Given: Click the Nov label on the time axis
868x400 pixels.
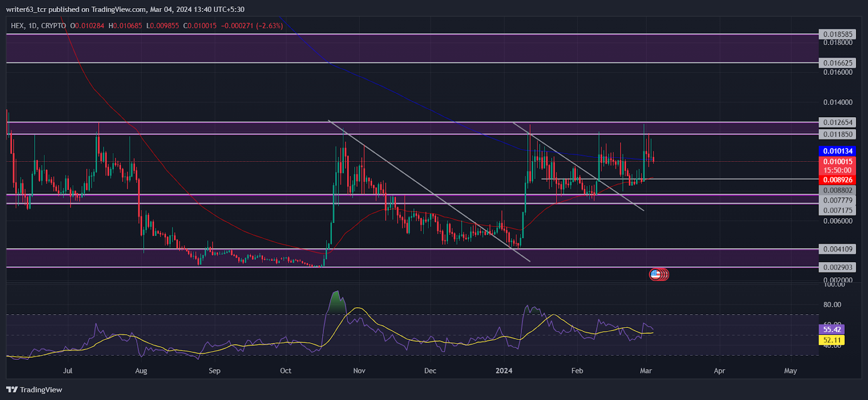Looking at the screenshot, I should click(x=359, y=371).
